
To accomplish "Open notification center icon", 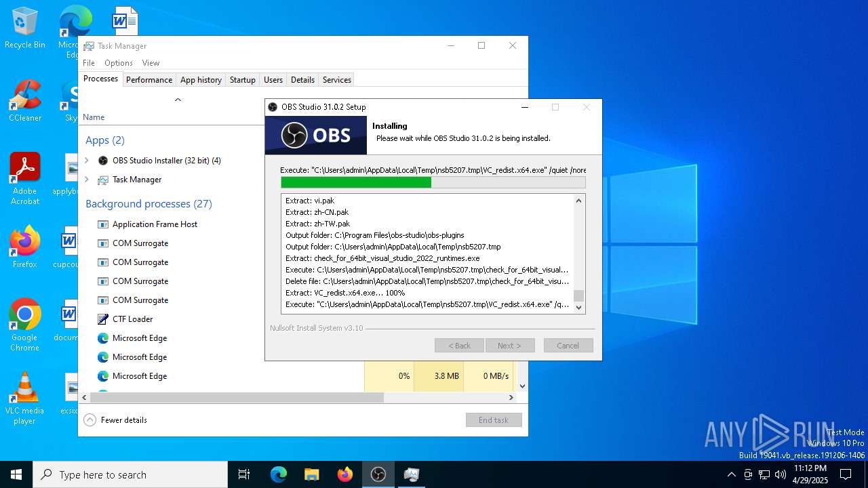I will click(x=846, y=474).
